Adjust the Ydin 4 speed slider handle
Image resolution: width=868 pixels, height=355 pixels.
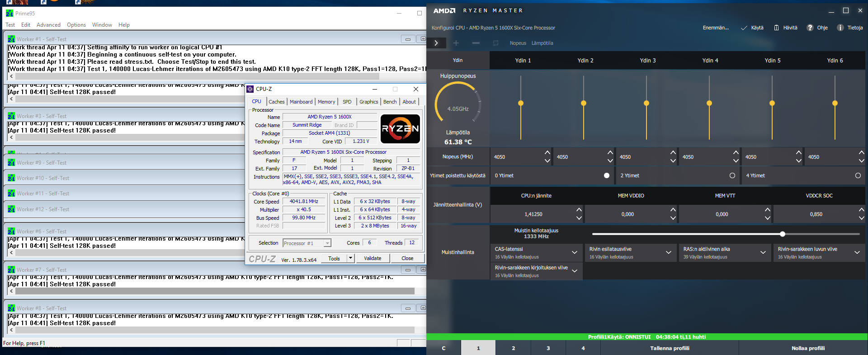709,103
